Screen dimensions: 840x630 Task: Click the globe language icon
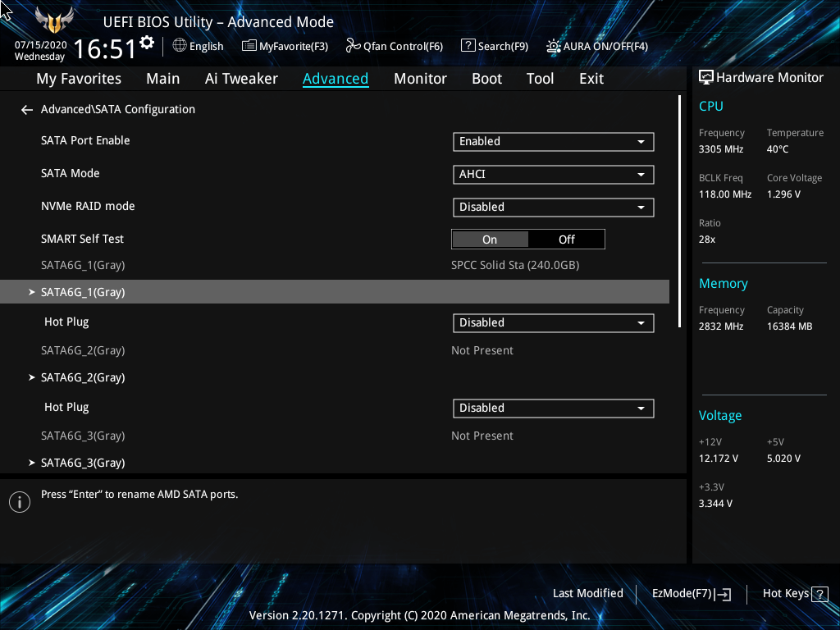pyautogui.click(x=180, y=46)
